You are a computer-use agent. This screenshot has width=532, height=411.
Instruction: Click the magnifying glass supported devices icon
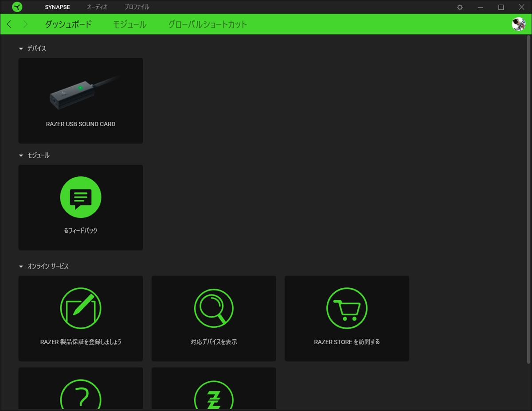coord(214,308)
